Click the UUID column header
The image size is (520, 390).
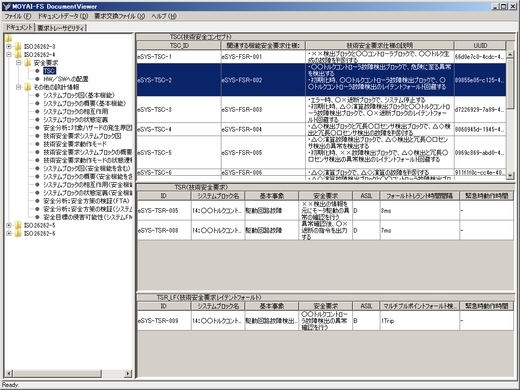(480, 45)
